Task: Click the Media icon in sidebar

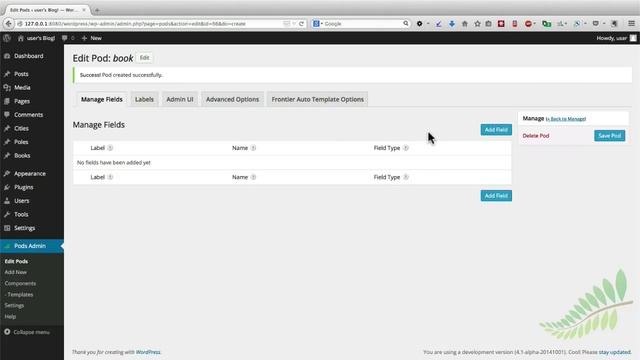Action: [7, 87]
